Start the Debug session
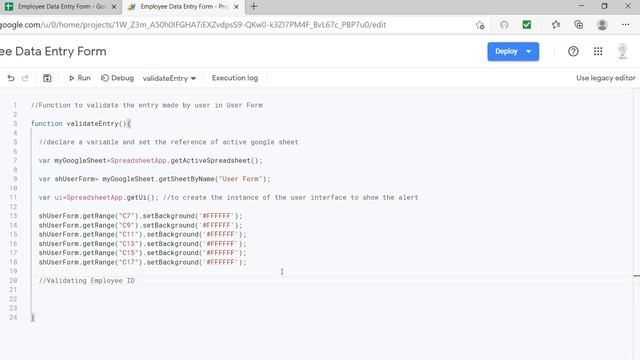 coord(118,78)
